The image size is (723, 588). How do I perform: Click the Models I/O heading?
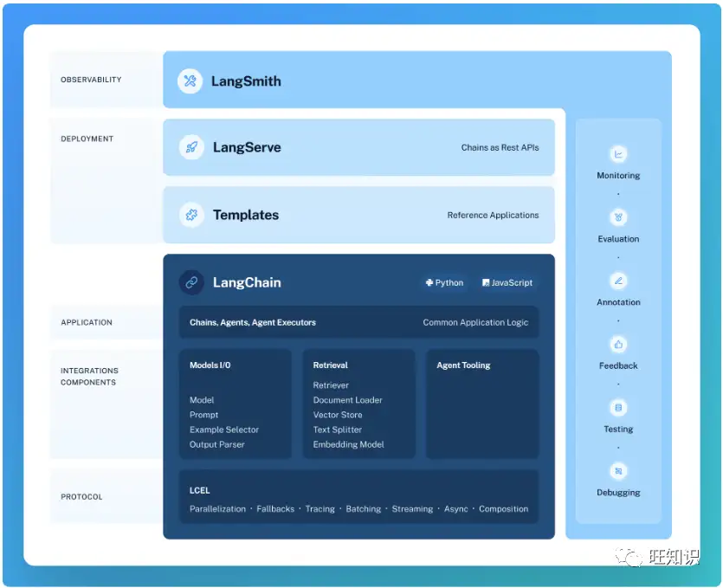click(210, 365)
